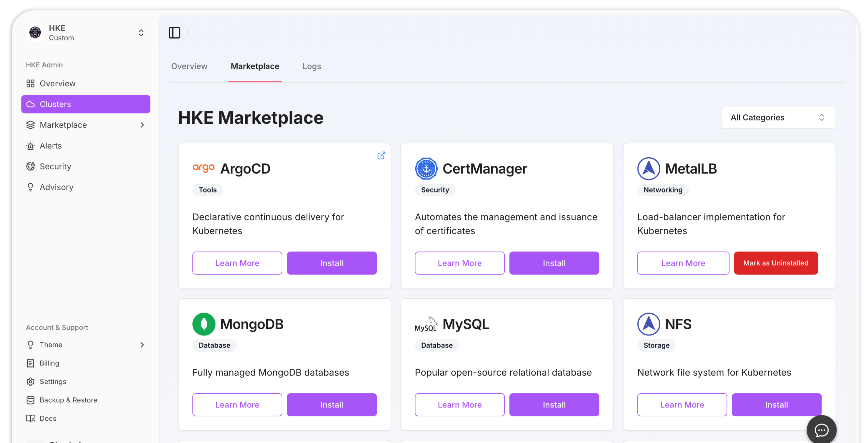This screenshot has height=443, width=868.
Task: Click the Backup & Restore database icon
Action: tap(30, 400)
